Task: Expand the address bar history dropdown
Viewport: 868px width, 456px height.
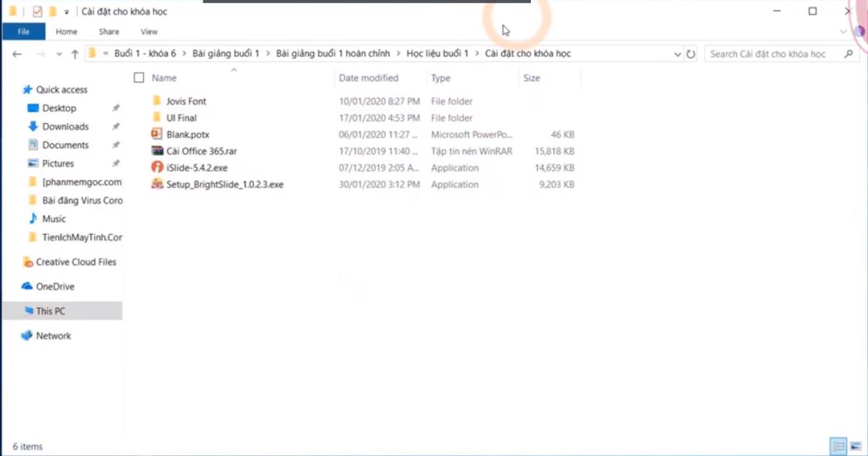Action: (x=678, y=54)
